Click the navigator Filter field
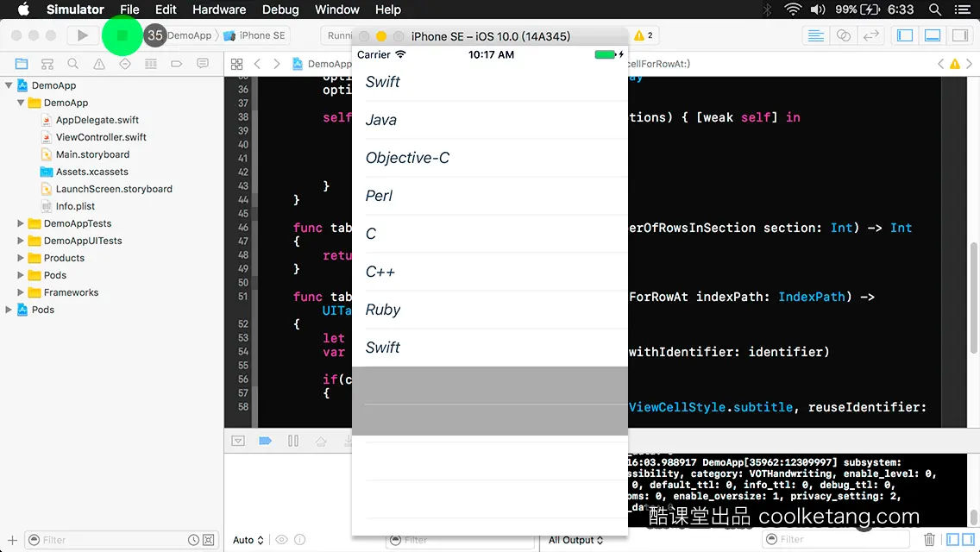980x552 pixels. click(x=120, y=540)
